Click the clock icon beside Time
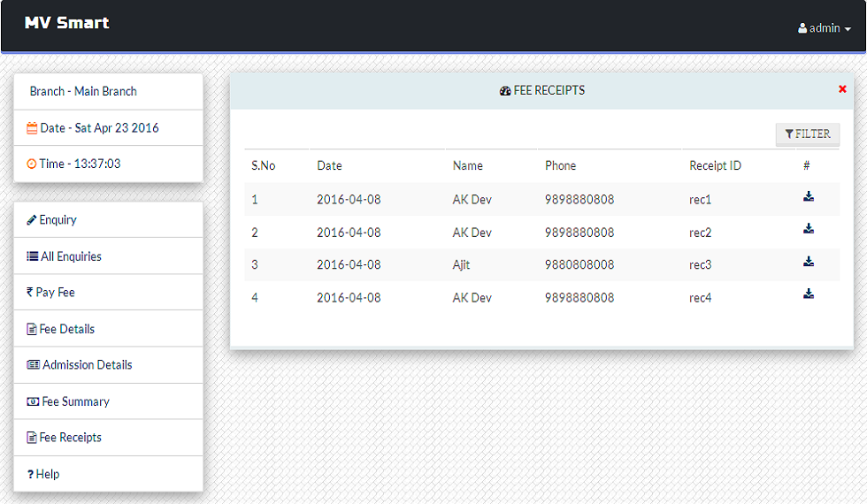Viewport: 867px width, 504px height. coord(32,164)
